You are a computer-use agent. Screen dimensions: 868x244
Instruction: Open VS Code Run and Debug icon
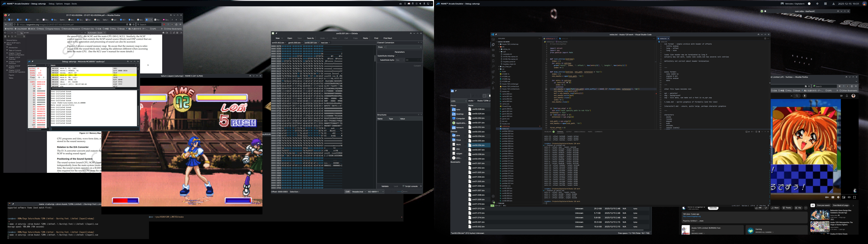(x=493, y=83)
